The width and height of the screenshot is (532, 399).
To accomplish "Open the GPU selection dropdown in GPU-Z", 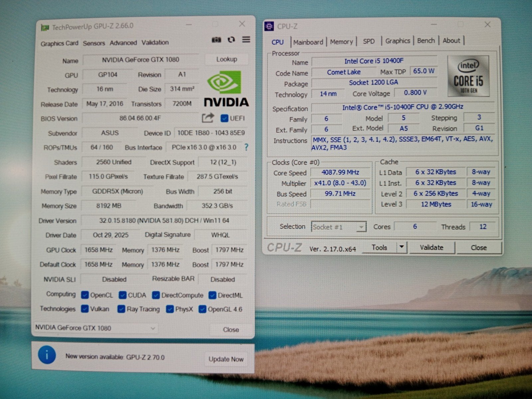I will pos(96,328).
